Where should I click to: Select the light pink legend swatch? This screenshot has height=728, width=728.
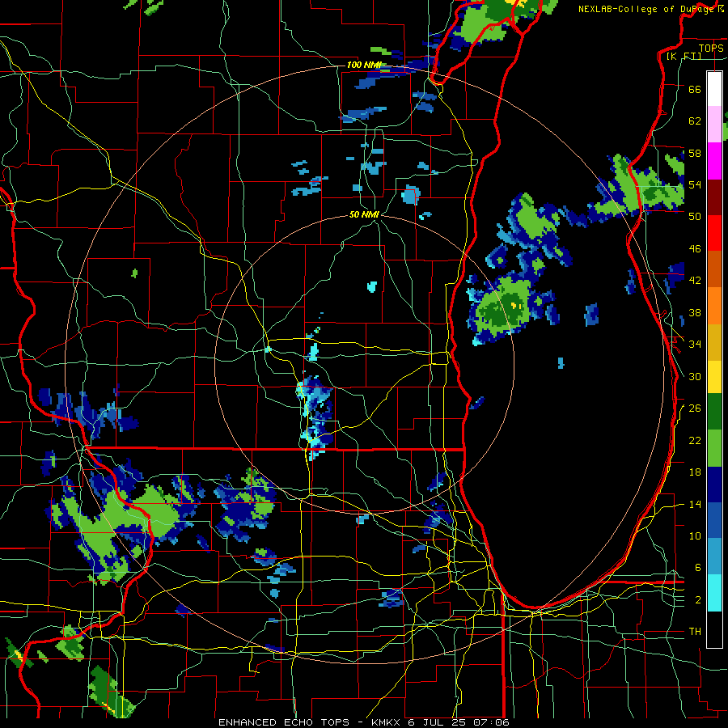point(714,125)
